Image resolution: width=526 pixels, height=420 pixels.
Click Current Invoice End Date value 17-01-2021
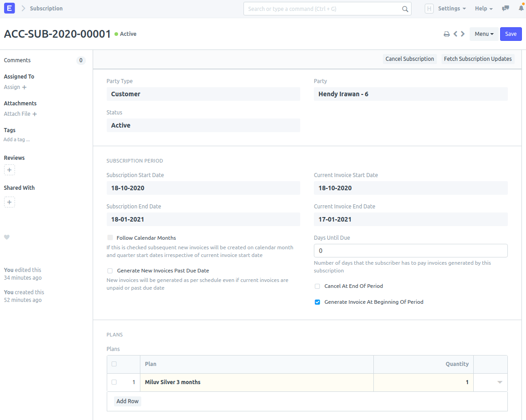(411, 220)
